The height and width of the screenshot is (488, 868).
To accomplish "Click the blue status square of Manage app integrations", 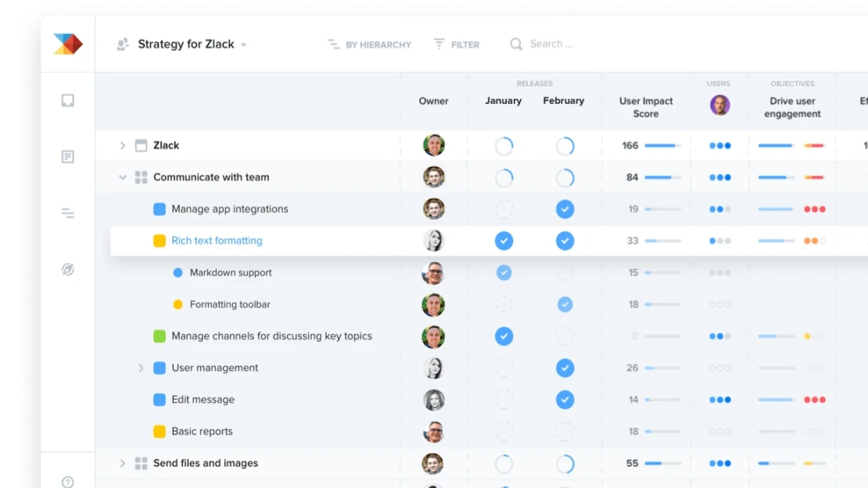I will coord(160,209).
